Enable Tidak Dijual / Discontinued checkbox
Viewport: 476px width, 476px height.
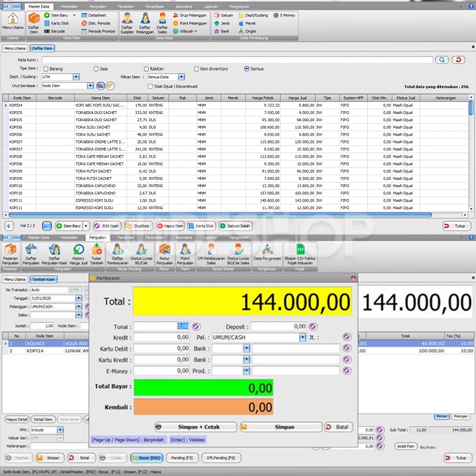[x=150, y=86]
